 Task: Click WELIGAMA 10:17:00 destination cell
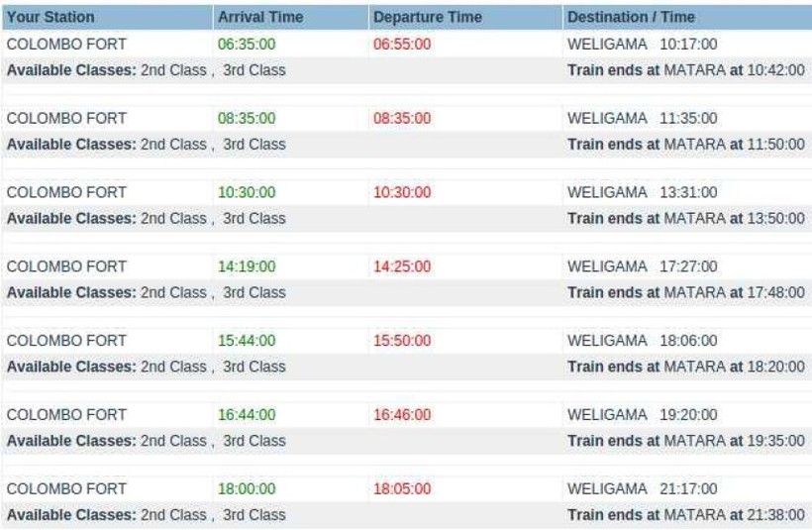tap(642, 45)
